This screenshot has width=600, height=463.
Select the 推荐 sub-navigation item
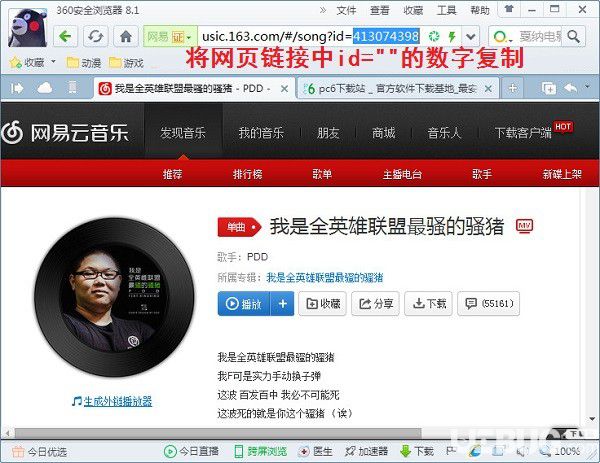(x=173, y=174)
